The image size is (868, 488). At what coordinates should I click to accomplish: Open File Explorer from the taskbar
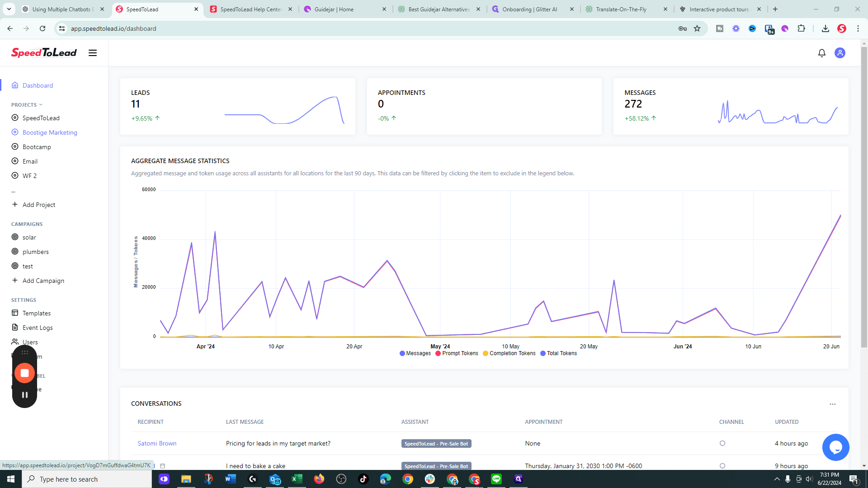[186, 479]
